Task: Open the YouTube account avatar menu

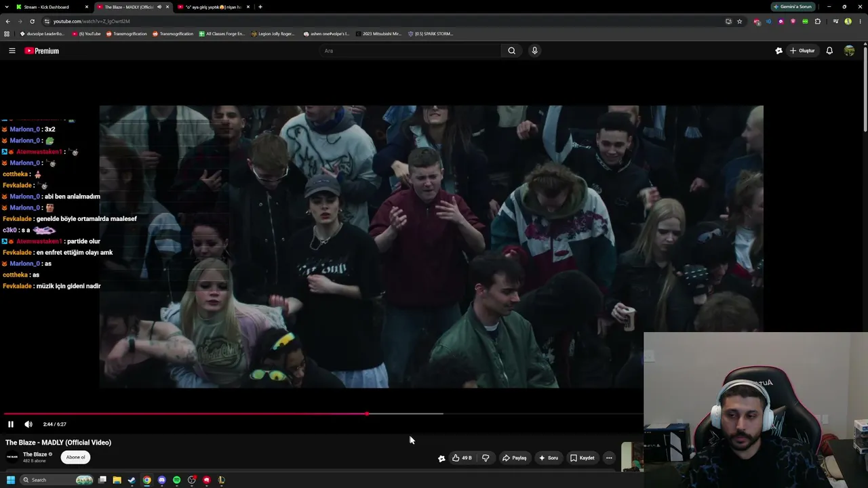Action: pyautogui.click(x=849, y=51)
